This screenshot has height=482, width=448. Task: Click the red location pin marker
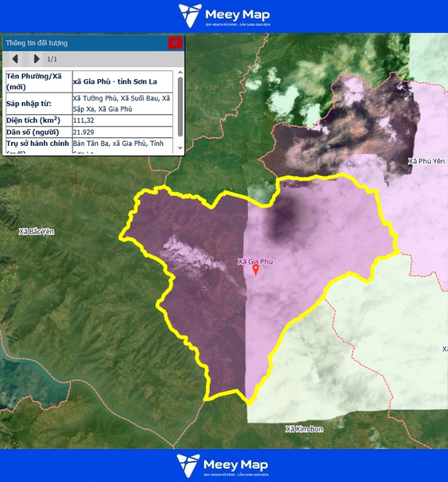tap(256, 270)
